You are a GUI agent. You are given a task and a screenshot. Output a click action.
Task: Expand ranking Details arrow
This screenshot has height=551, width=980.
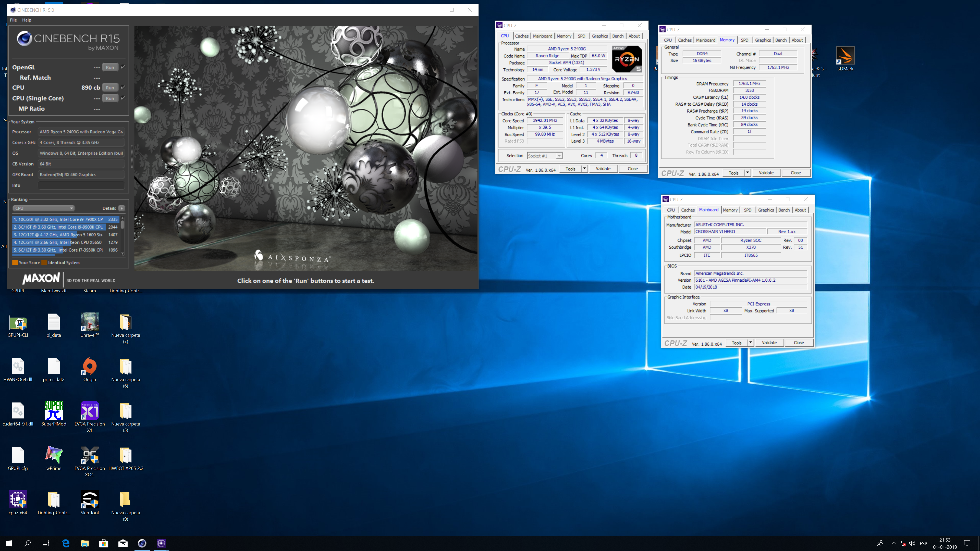pyautogui.click(x=122, y=208)
